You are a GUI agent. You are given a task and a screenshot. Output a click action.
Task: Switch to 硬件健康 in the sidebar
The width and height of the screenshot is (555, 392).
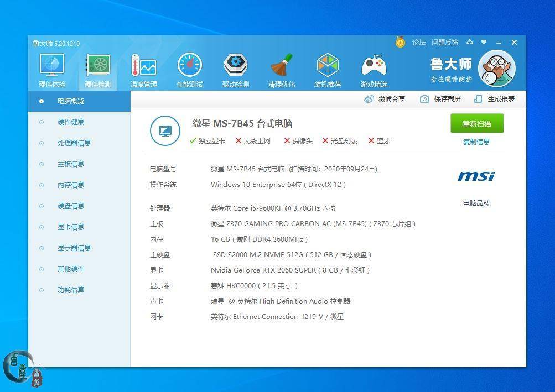click(71, 122)
